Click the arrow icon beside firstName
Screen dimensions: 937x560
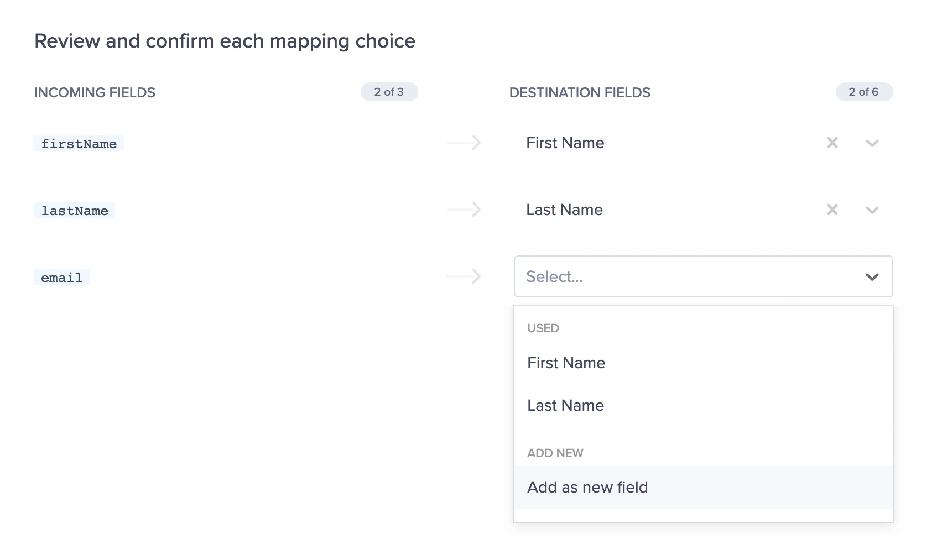coord(464,143)
